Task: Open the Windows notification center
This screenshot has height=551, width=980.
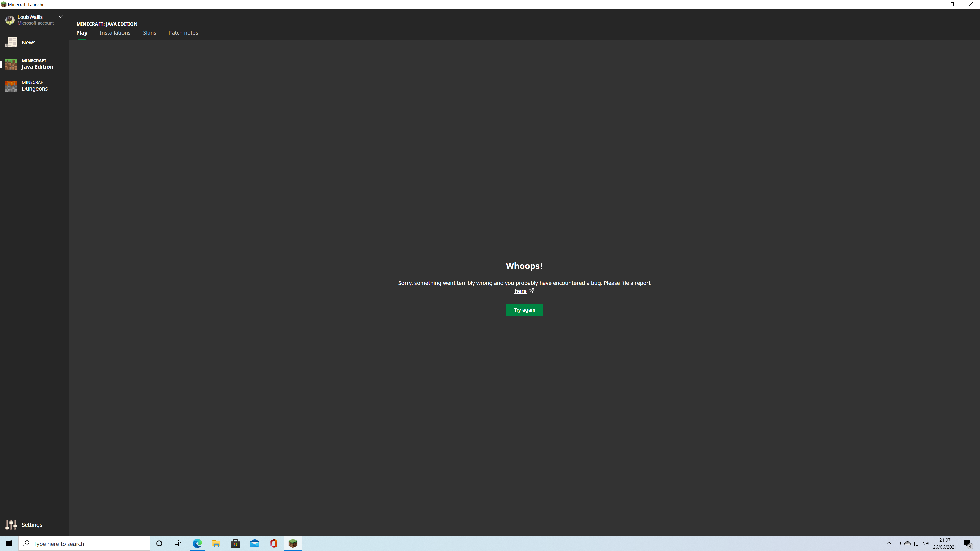Action: (968, 543)
